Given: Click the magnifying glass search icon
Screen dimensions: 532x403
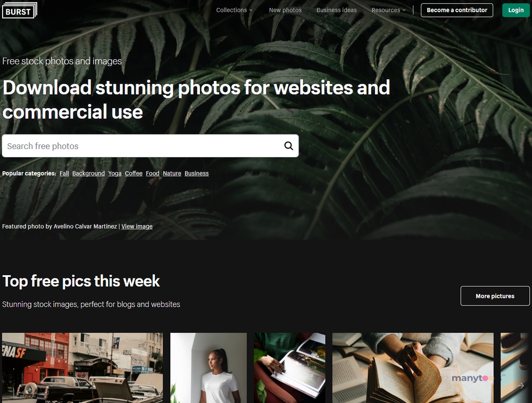Looking at the screenshot, I should [288, 146].
